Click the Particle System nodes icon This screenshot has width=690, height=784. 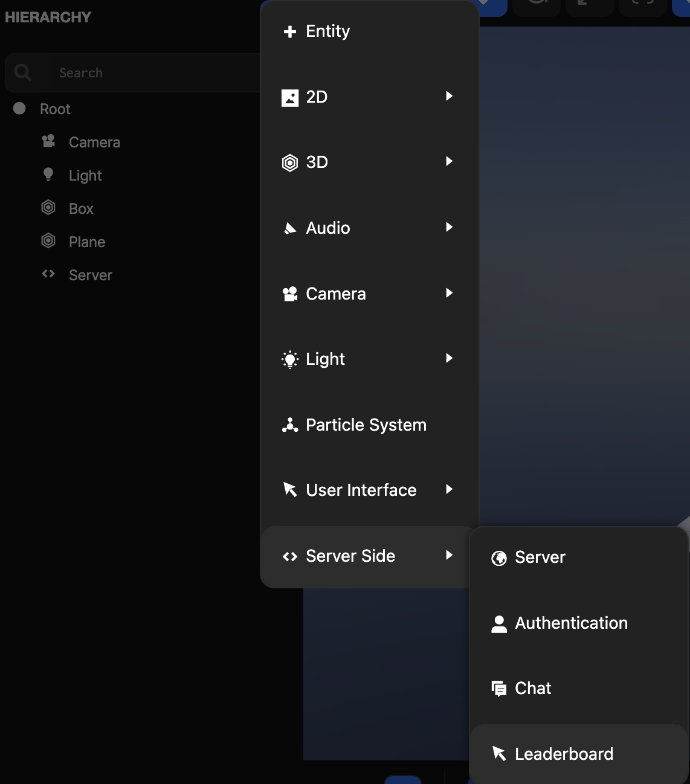coord(290,425)
